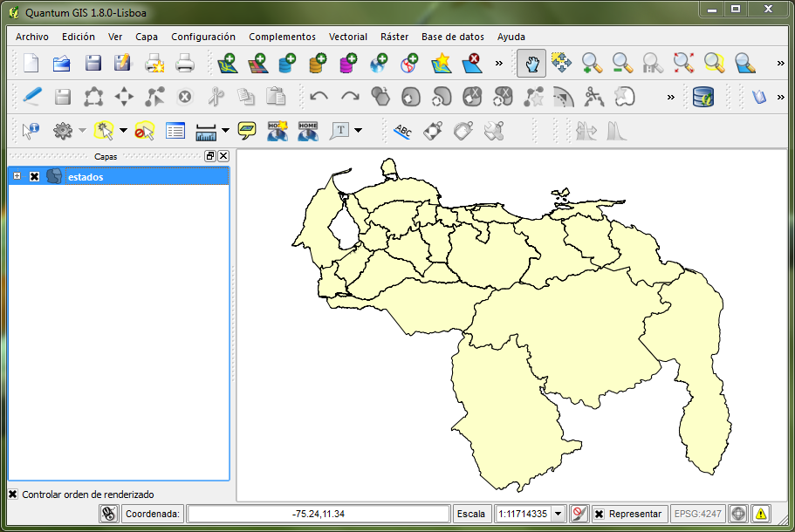
Task: Toggle the Representar render checkbox
Action: (x=599, y=514)
